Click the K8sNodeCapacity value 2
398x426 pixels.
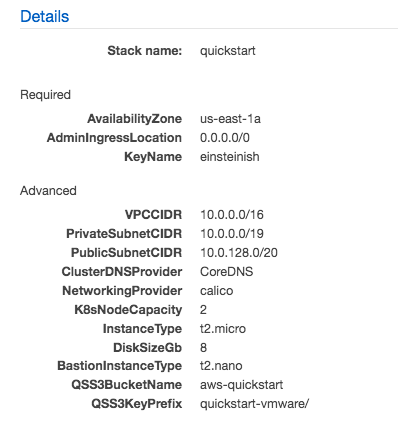click(x=203, y=310)
